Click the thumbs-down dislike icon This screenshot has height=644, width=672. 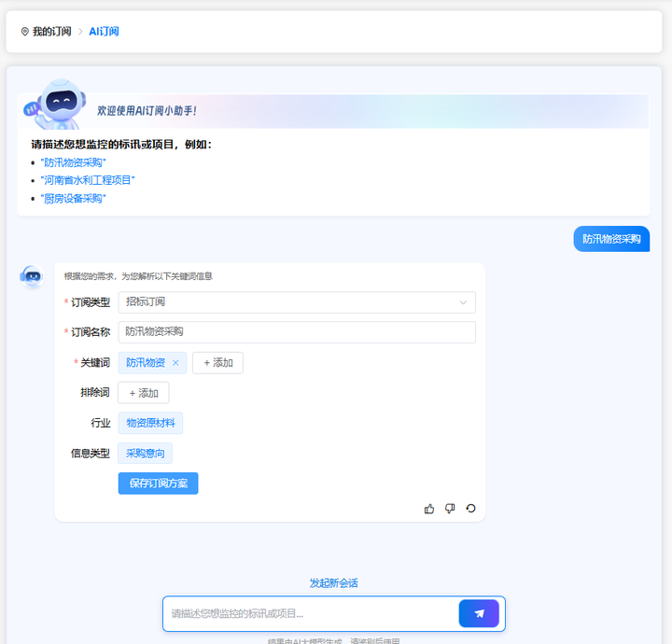[x=450, y=509]
